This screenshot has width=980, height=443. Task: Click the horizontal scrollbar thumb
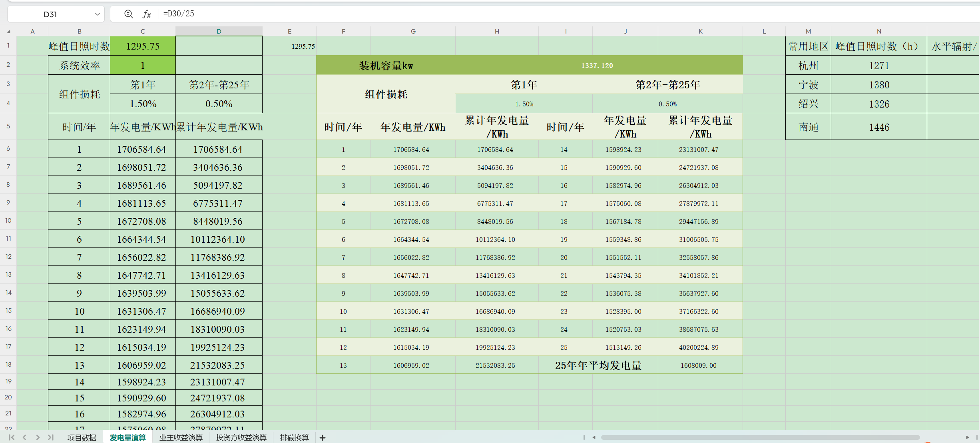760,437
